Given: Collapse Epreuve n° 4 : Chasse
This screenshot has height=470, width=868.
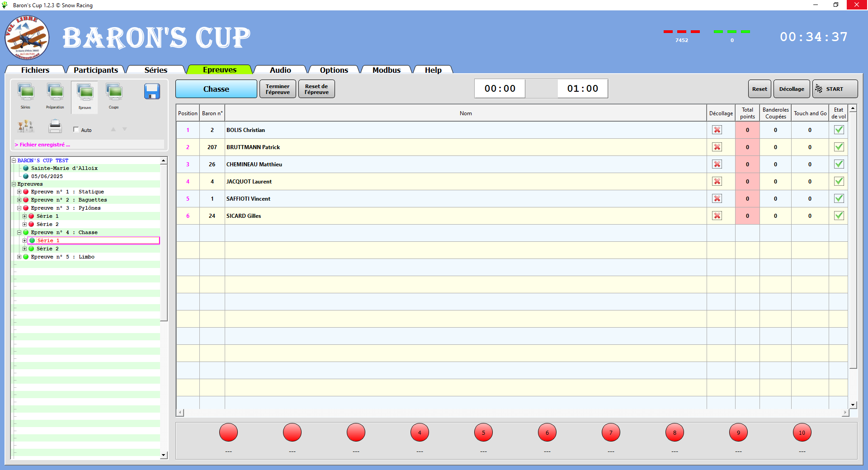Looking at the screenshot, I should point(19,232).
